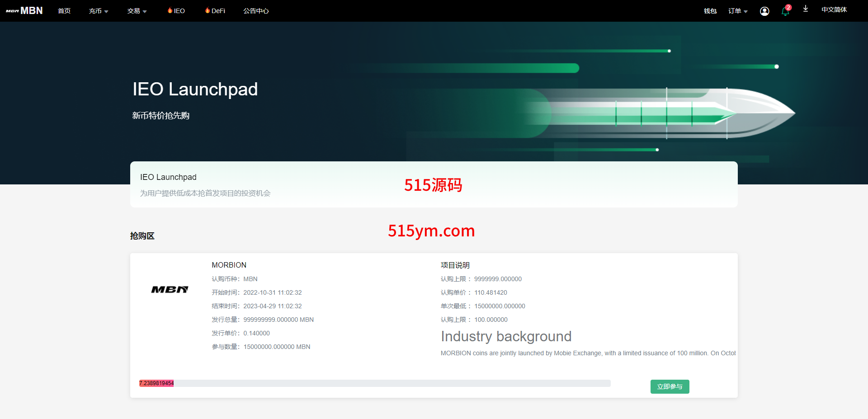Click the subscription progress bar

374,383
